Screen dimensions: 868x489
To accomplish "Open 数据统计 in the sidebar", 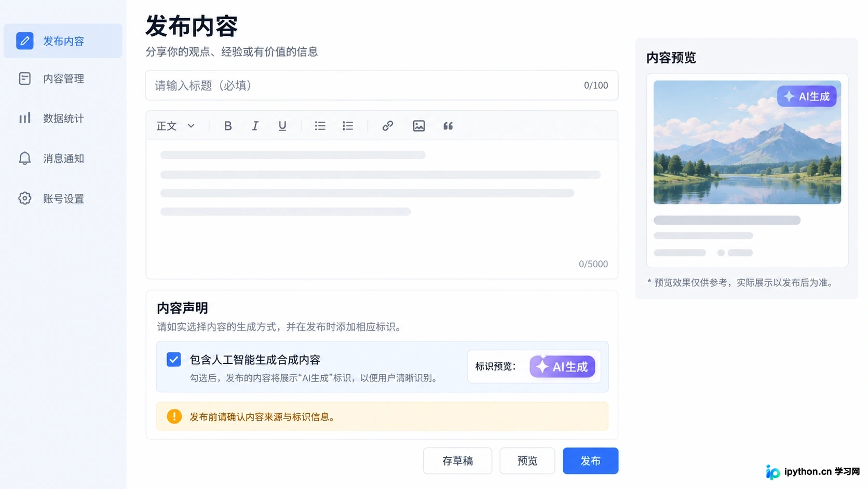I will click(63, 118).
